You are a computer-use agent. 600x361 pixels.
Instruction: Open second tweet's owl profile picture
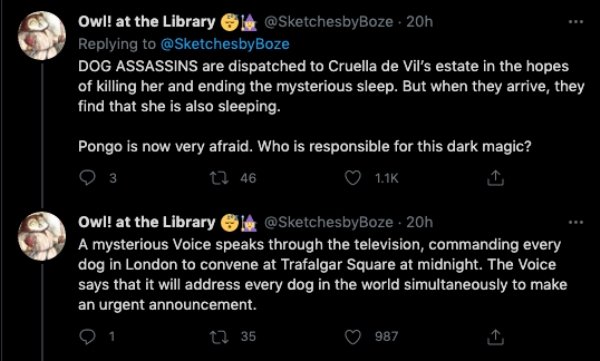point(42,236)
